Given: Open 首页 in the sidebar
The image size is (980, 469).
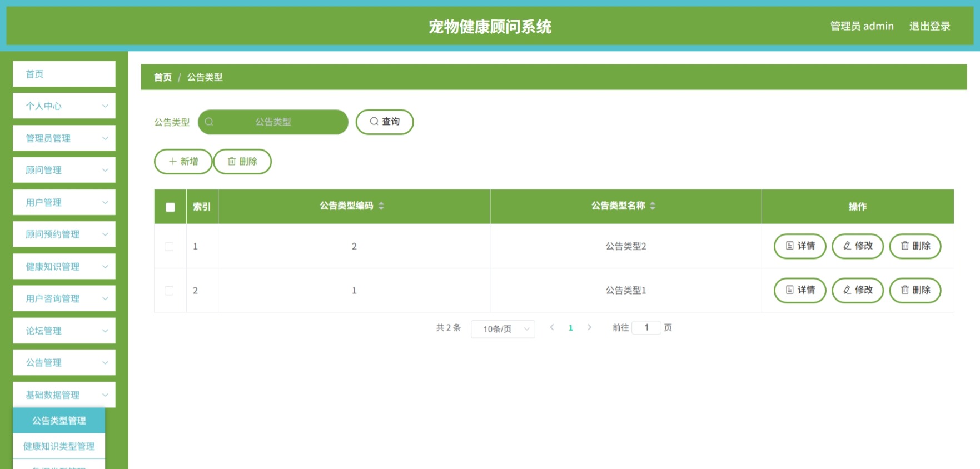Looking at the screenshot, I should (x=64, y=74).
